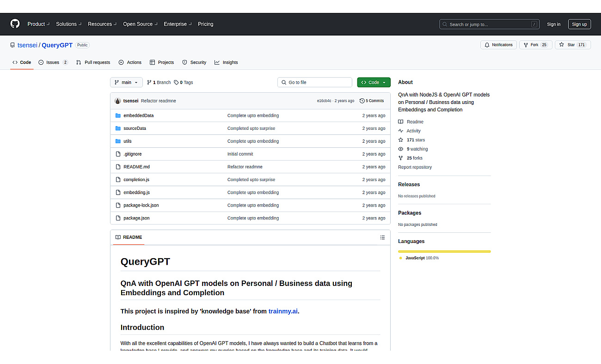Screen dimensions: 601x364
Task: Click the Notifications bell button
Action: click(x=498, y=45)
